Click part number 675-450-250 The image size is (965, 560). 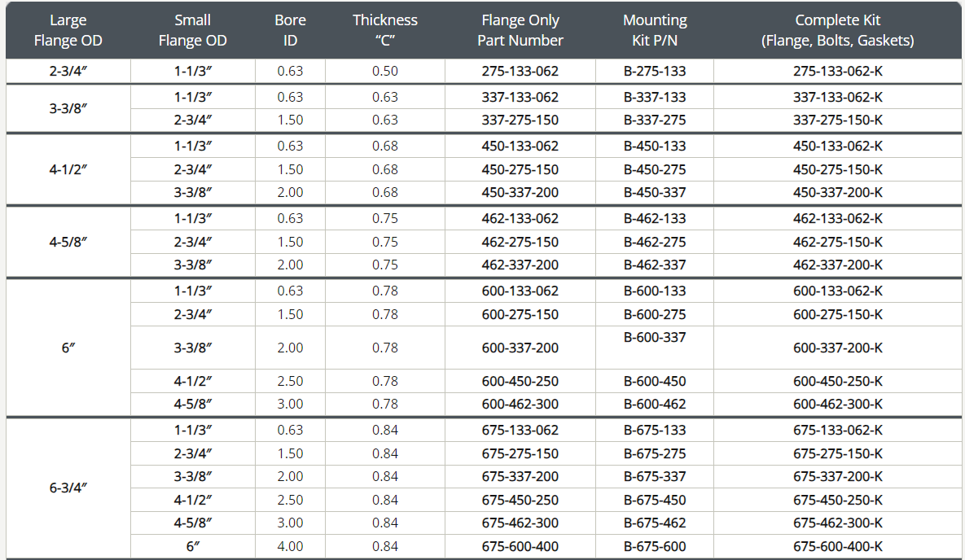[x=520, y=501]
